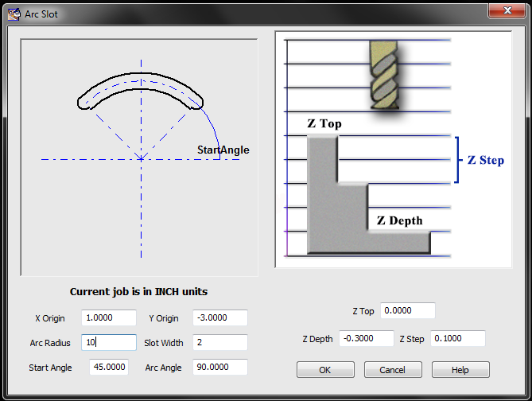532x401 pixels.
Task: Click the blue 'Z Step' diagram label
Action: coord(486,160)
